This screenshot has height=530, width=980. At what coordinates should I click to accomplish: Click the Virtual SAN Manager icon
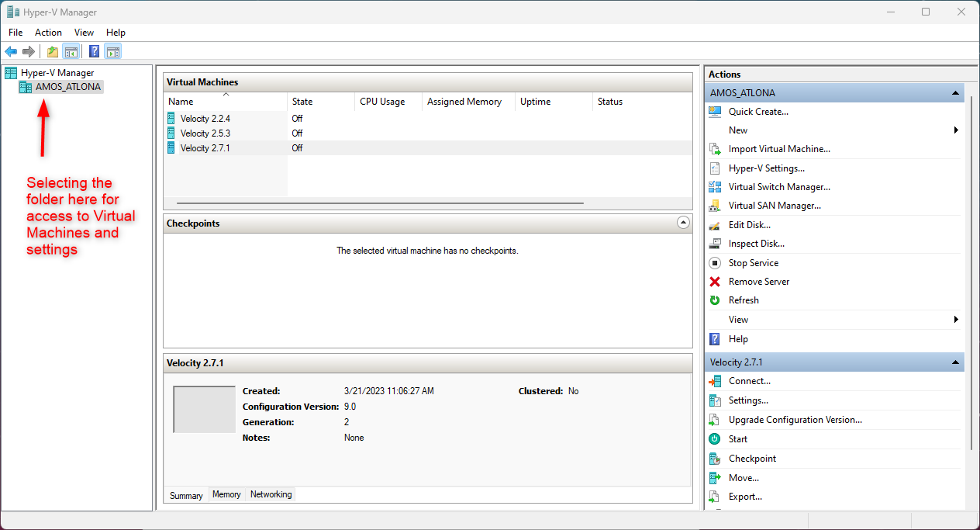715,206
